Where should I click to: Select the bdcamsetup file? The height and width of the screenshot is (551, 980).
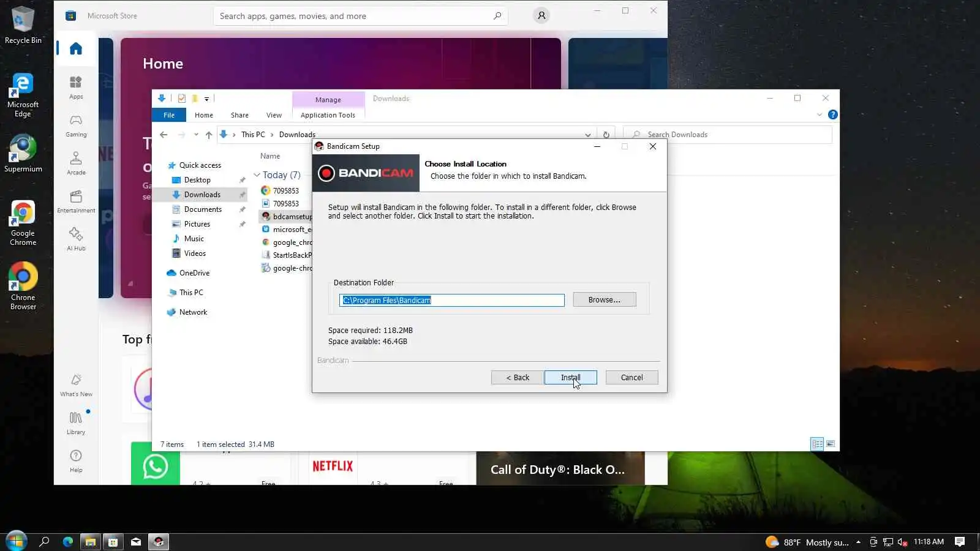click(287, 217)
